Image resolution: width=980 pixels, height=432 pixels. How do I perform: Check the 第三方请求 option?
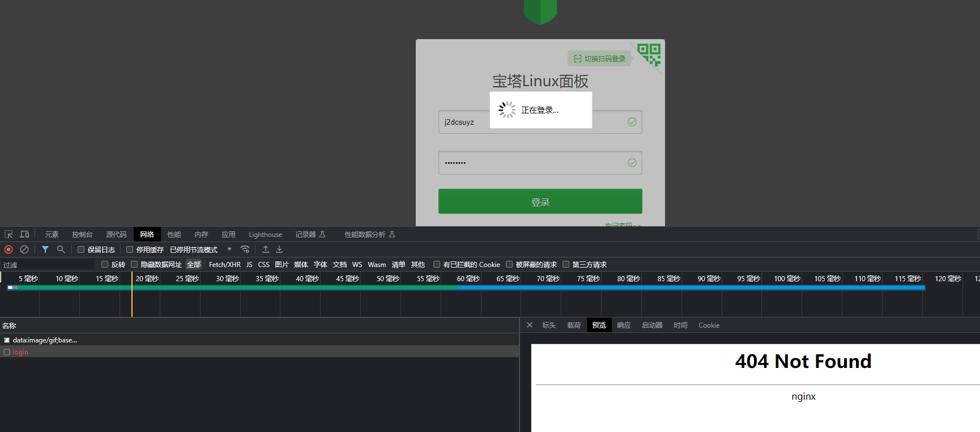[x=566, y=264]
